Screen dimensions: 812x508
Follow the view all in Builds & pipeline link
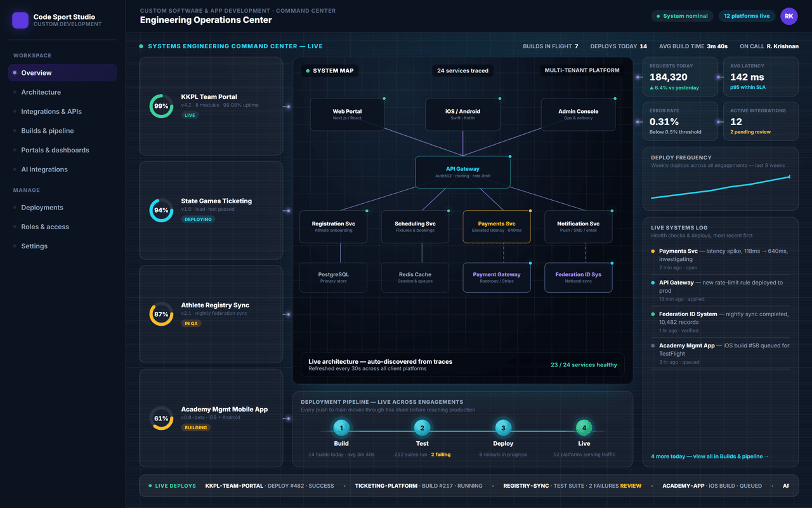(710, 457)
